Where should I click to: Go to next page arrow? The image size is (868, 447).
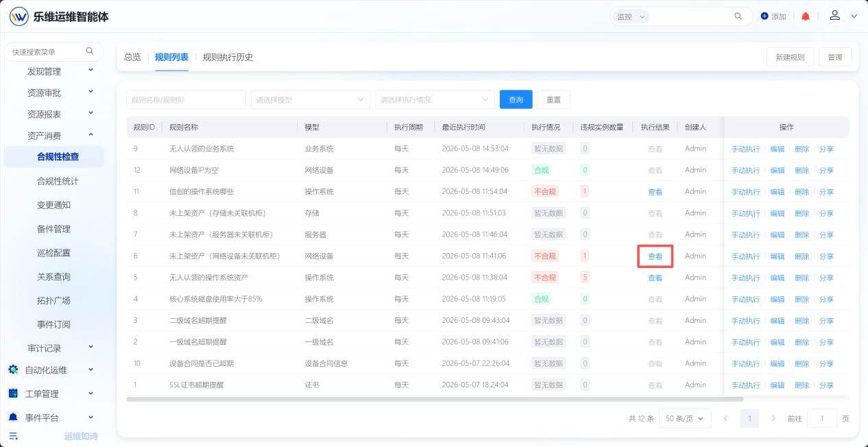[773, 418]
